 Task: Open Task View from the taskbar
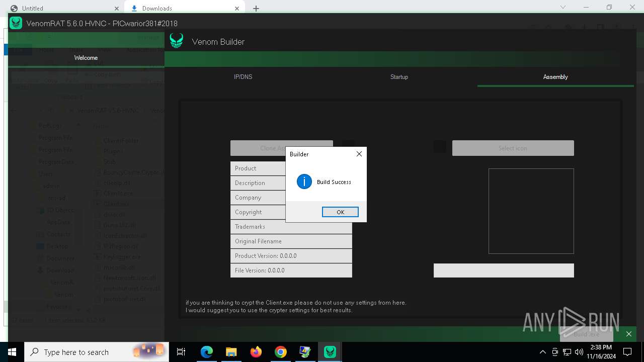tap(181, 352)
